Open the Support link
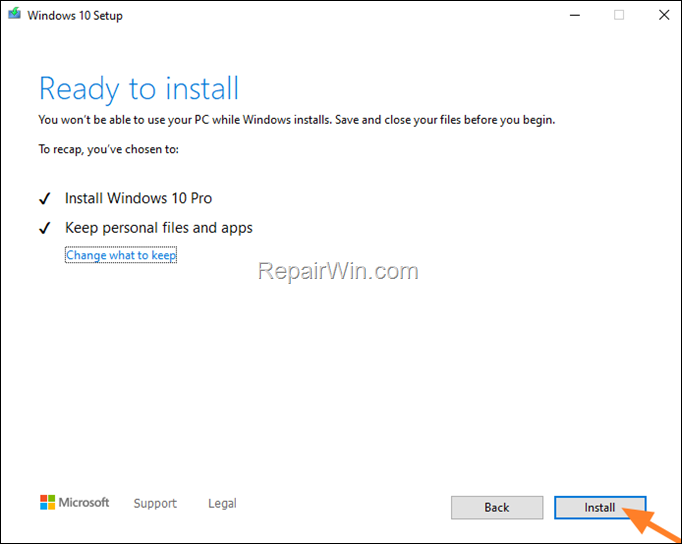This screenshot has width=682, height=544. 155,503
